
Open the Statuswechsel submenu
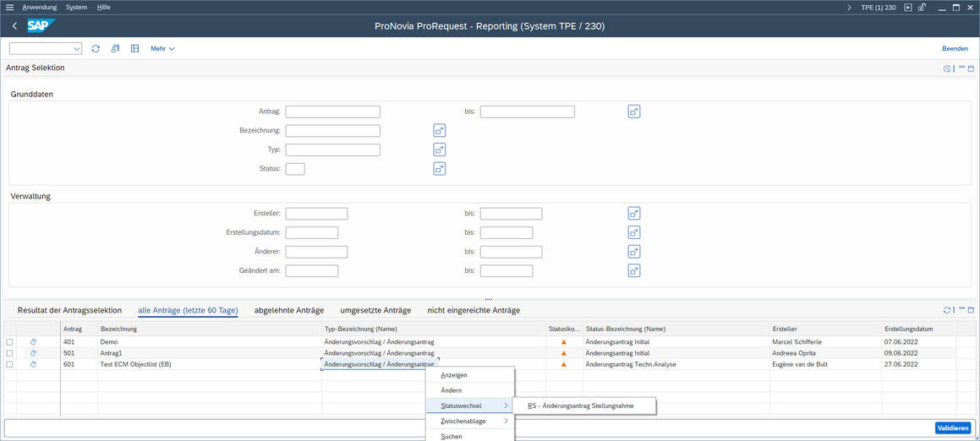point(469,406)
